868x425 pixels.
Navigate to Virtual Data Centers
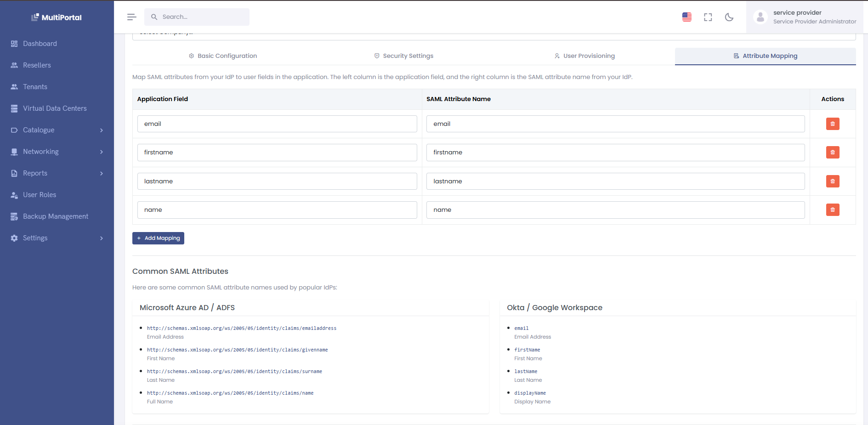click(x=55, y=108)
